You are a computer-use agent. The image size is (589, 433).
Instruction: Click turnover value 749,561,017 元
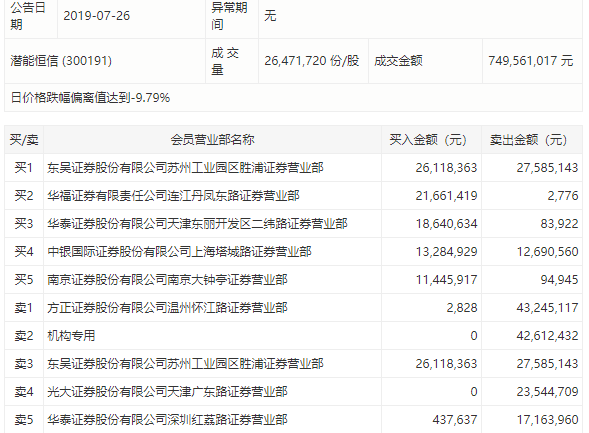pyautogui.click(x=530, y=60)
